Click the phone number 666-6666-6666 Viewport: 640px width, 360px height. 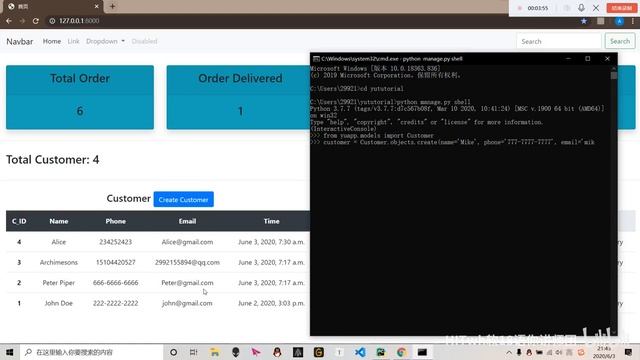(x=116, y=283)
